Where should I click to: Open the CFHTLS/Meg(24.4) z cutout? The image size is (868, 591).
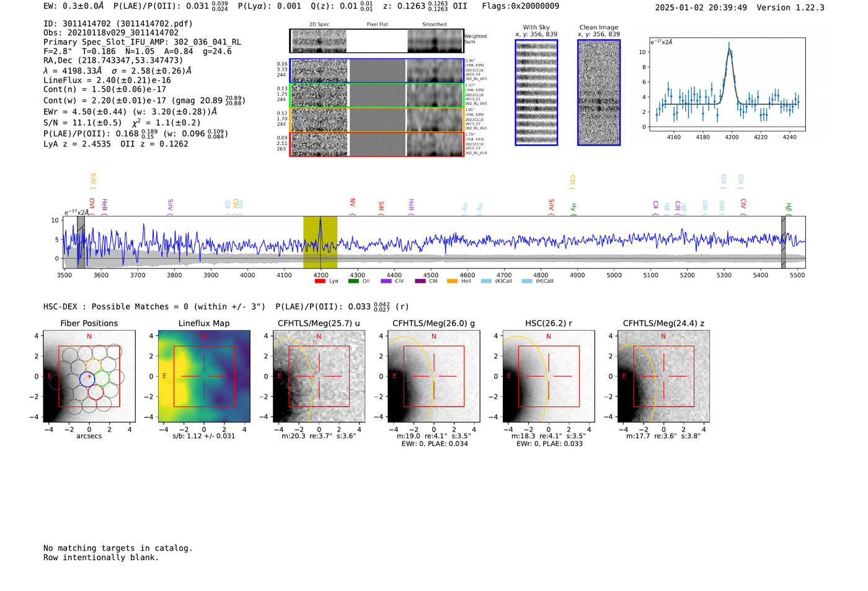(663, 376)
